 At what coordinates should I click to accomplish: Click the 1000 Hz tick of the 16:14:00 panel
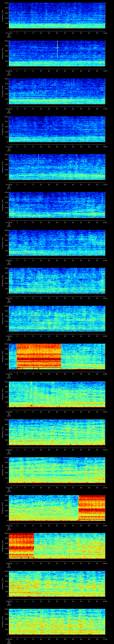6,3
